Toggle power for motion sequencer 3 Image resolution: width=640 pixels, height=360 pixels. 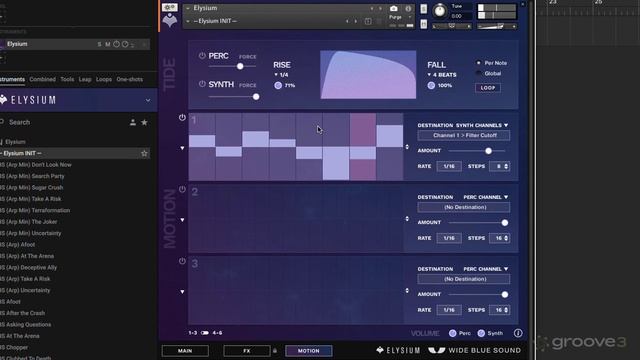(x=182, y=261)
